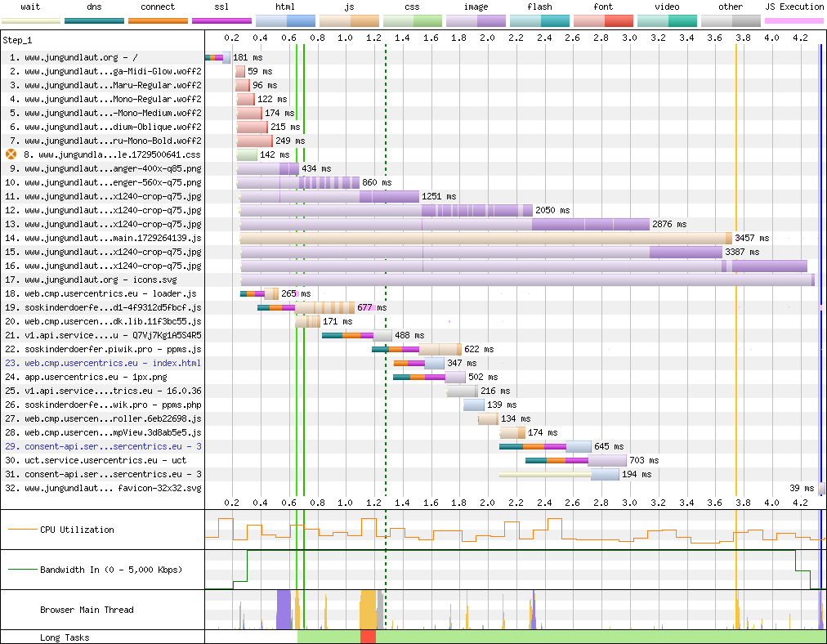Click the waterfall bar for request 21 Q7Vj7Kg1A5S4R5

click(x=357, y=335)
